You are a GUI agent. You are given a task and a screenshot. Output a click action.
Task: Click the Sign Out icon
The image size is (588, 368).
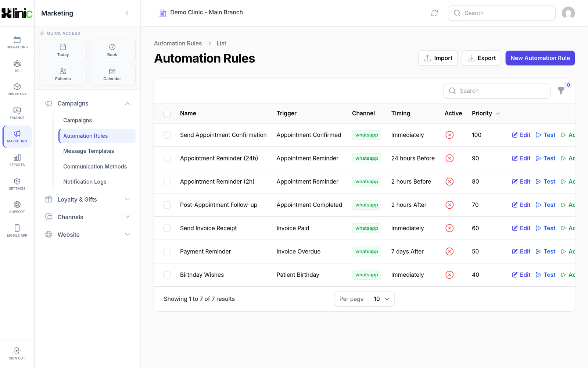17,353
